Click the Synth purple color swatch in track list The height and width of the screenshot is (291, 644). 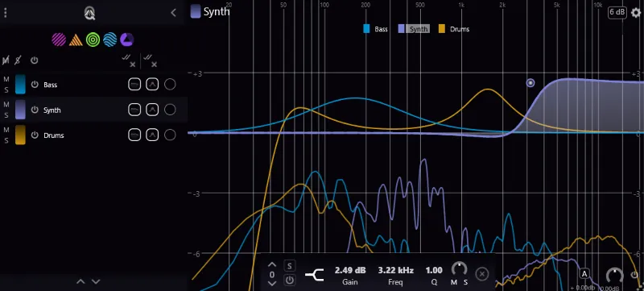click(20, 110)
